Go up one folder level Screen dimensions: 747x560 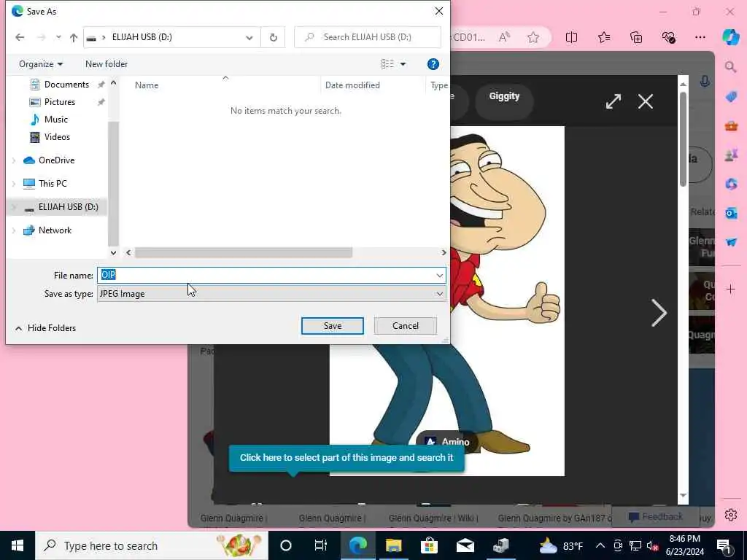(x=74, y=38)
